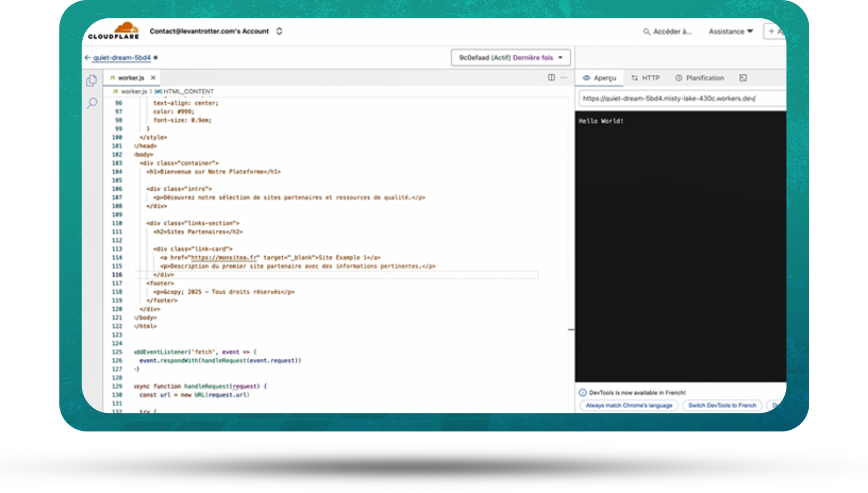Screen dimensions: 868x493
Task: Click the Cloudflare logo
Action: point(114,31)
